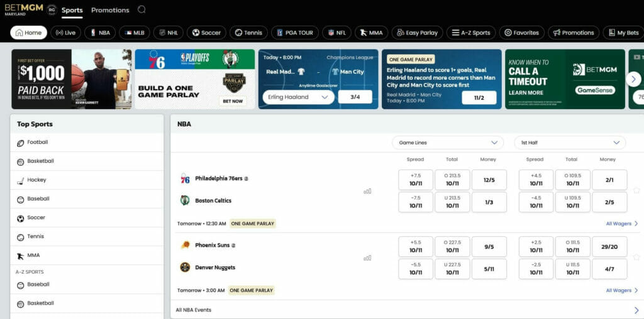Favorite the 76ers-Celtics game star
Screen dimensions: 644x319
pyautogui.click(x=636, y=190)
